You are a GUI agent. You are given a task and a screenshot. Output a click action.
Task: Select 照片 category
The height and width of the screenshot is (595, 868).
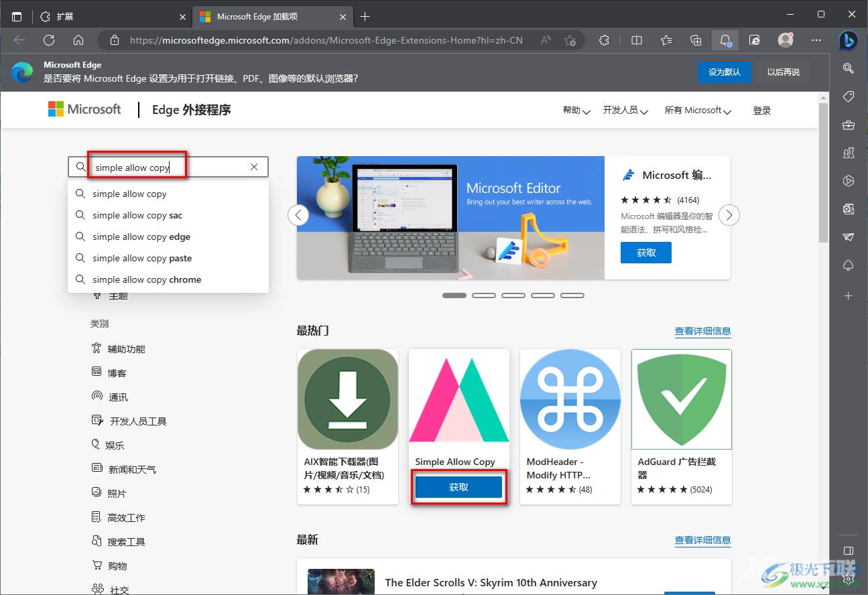[x=109, y=494]
